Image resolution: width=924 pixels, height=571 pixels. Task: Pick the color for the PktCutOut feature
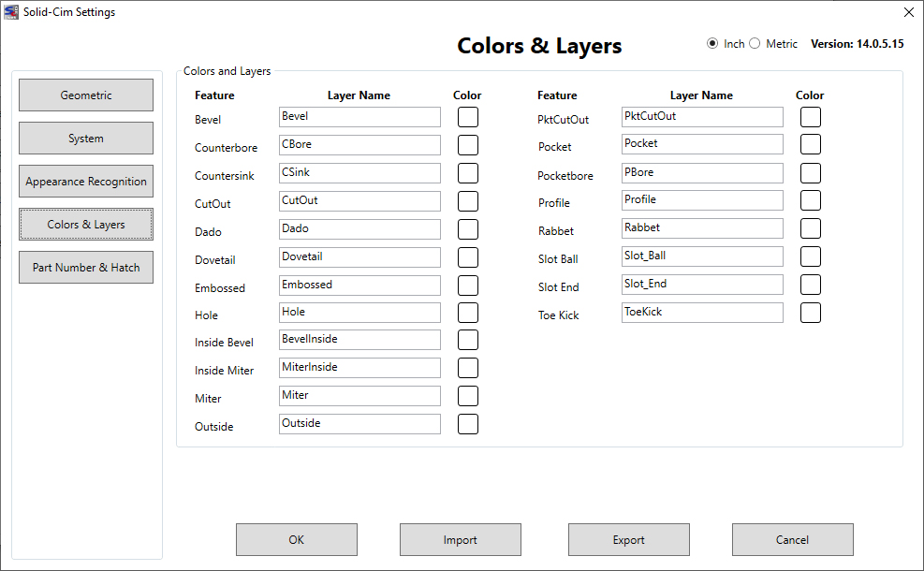coord(811,117)
